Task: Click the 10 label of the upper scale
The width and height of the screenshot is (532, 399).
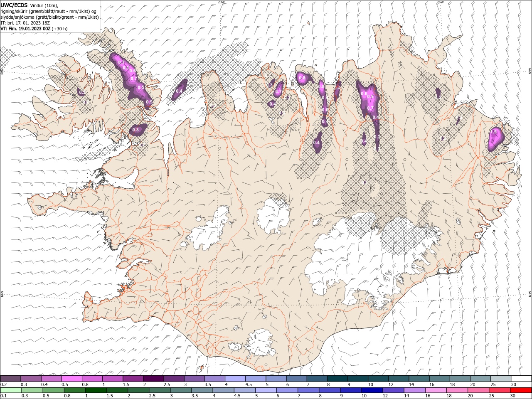Action: pyautogui.click(x=370, y=384)
